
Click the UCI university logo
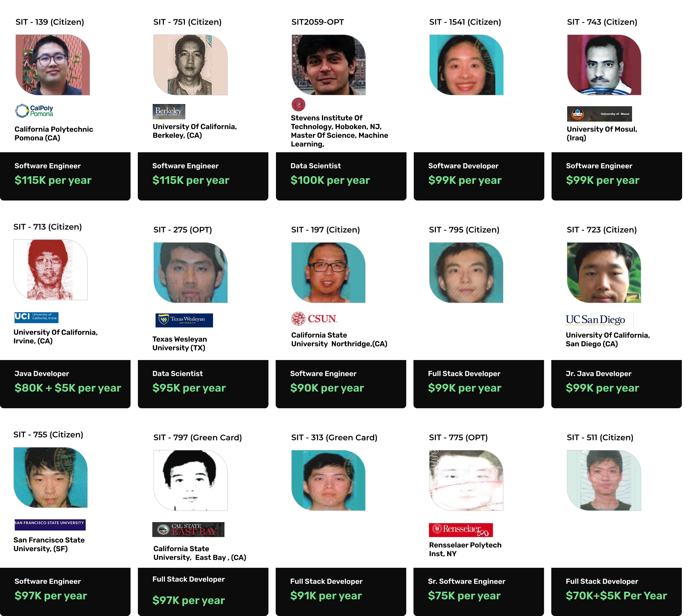36,317
